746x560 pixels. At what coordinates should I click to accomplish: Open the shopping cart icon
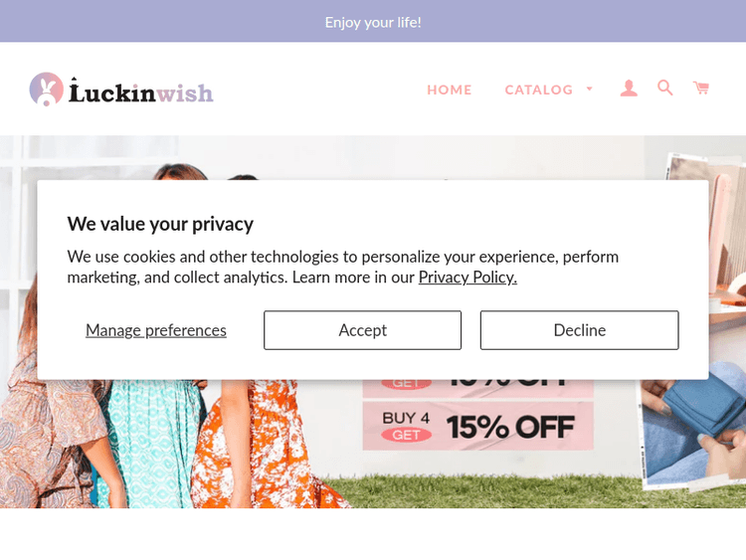(x=701, y=88)
